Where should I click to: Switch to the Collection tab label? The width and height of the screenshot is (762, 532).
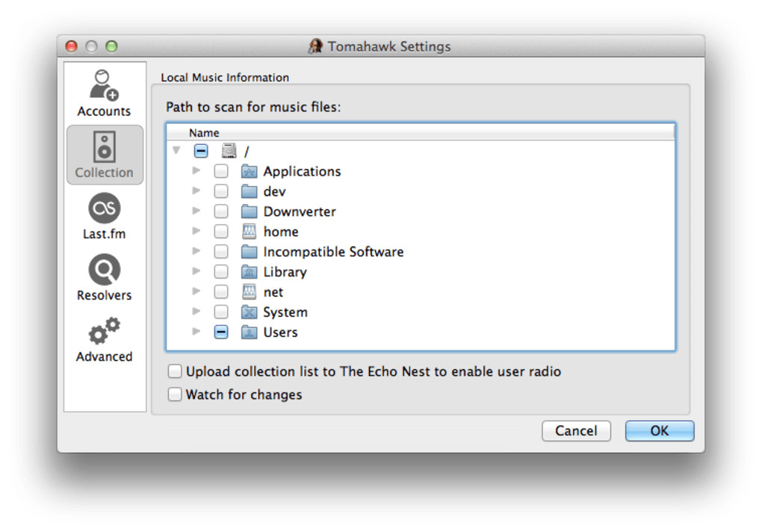pyautogui.click(x=104, y=173)
